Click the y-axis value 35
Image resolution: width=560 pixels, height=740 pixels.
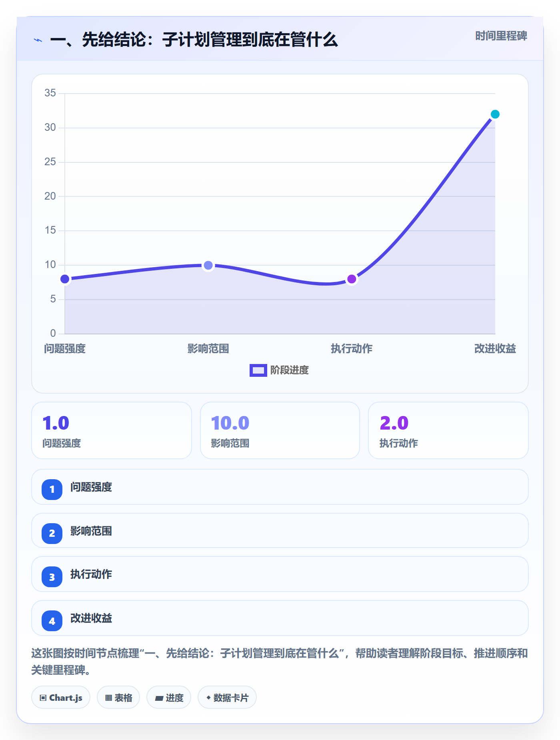50,93
